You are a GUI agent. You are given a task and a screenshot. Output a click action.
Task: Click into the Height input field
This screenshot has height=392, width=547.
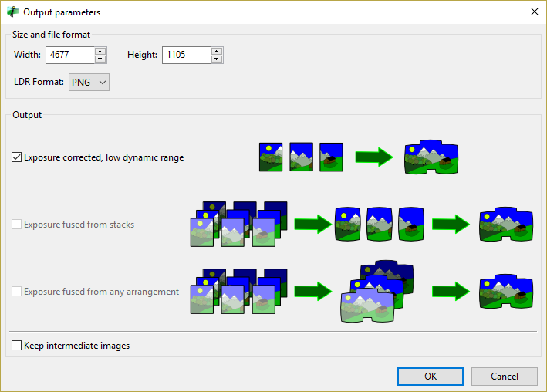click(186, 55)
